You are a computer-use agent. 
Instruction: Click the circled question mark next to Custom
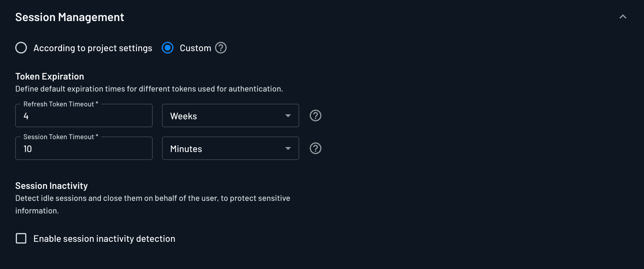[221, 48]
